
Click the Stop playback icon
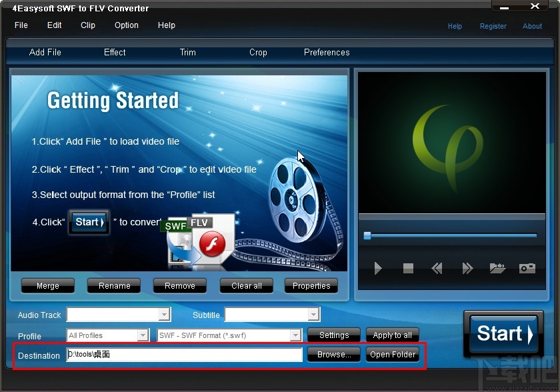coord(407,269)
